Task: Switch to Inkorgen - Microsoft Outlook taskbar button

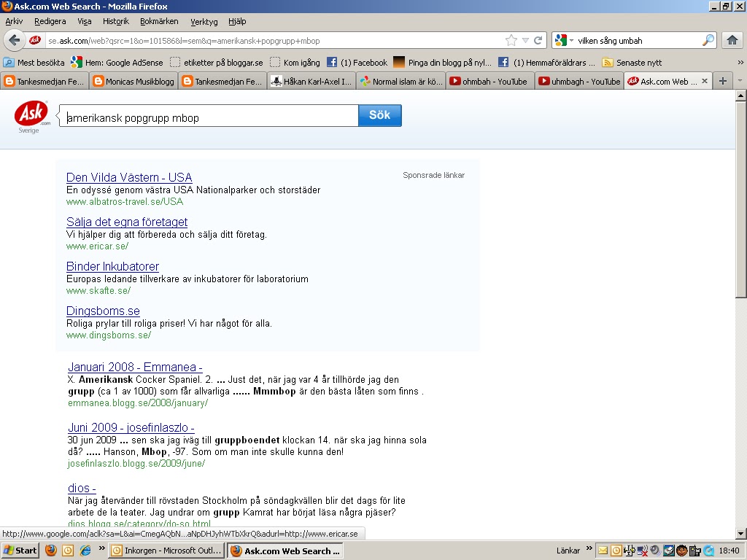Action: coord(167,551)
